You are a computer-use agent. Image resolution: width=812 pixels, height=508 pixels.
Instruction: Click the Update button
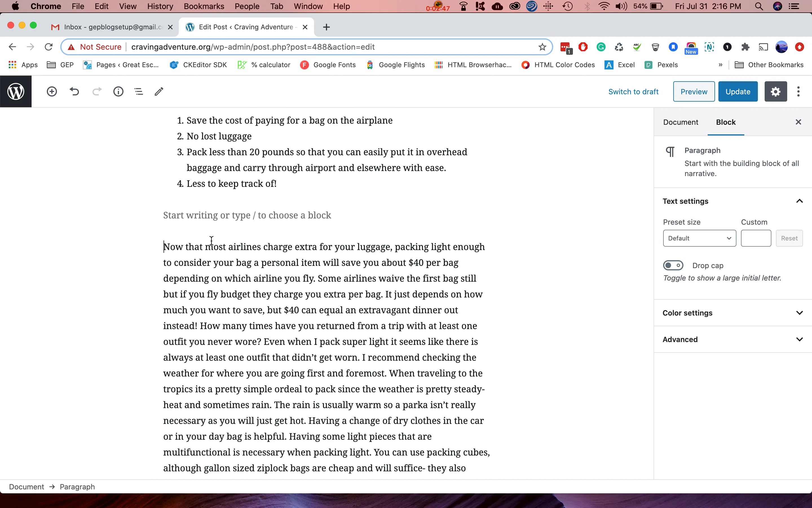pos(738,91)
